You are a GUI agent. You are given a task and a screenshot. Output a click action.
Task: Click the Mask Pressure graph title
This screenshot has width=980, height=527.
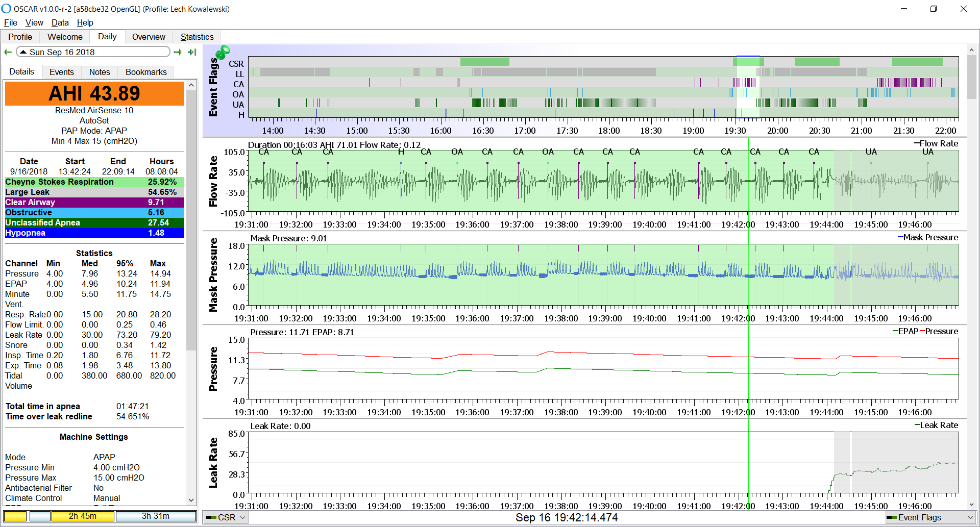213,275
